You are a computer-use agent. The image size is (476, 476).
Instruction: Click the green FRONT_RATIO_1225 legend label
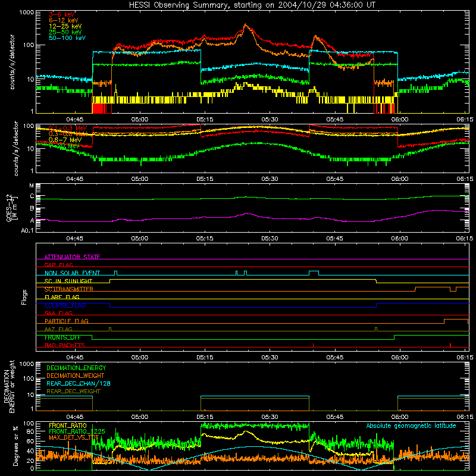pos(77,431)
